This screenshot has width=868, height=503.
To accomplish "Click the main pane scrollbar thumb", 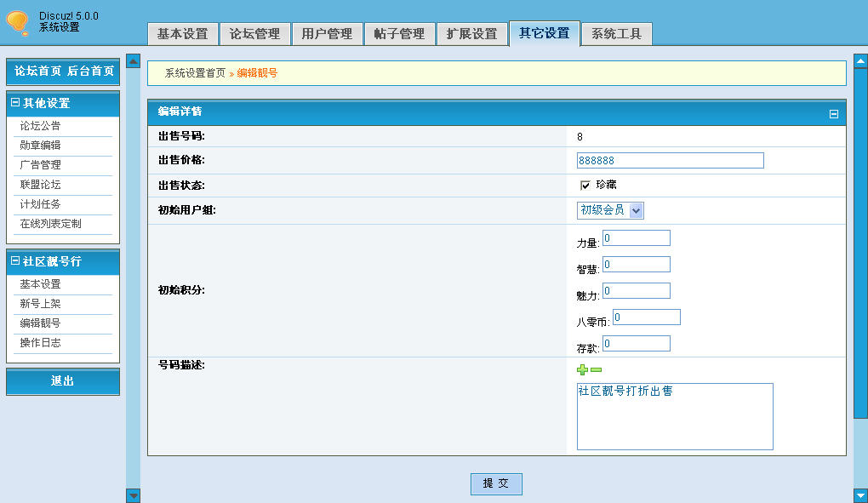I will coord(861,243).
